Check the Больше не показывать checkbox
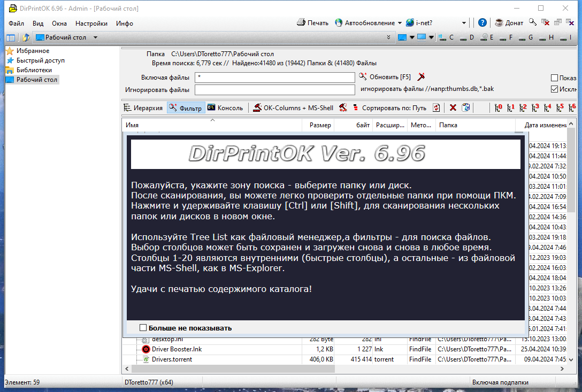Image resolution: width=582 pixels, height=392 pixels. click(x=143, y=327)
